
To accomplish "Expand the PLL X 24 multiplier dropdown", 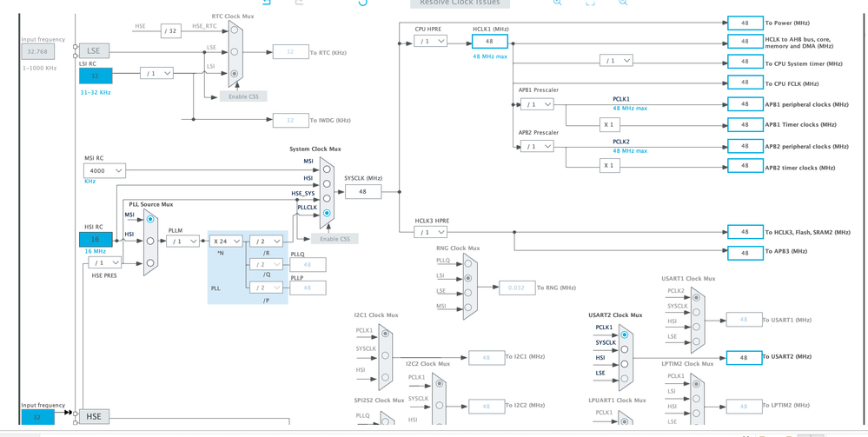I will (226, 241).
